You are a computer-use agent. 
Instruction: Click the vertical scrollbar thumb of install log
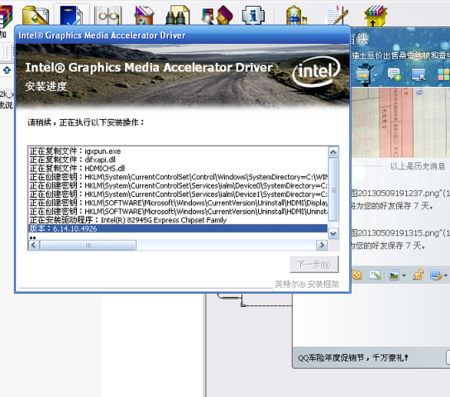333,189
